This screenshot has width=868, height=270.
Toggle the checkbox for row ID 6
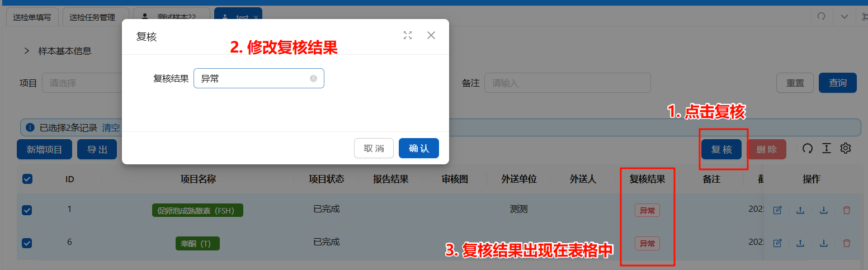click(27, 243)
